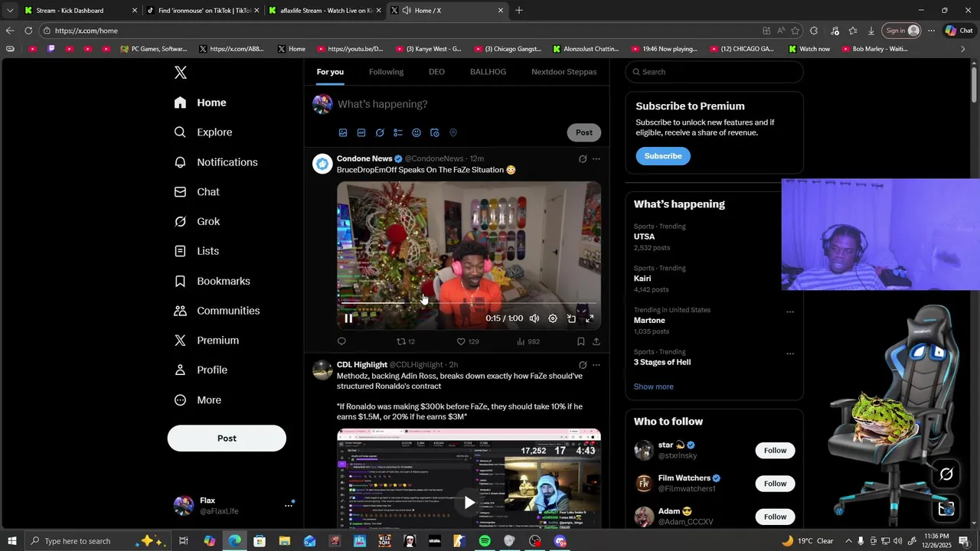
Task: Open Edge downloads icon
Action: click(871, 31)
